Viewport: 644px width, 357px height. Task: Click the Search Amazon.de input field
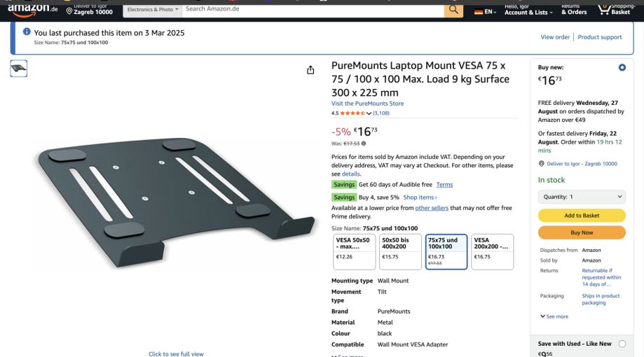coord(313,9)
